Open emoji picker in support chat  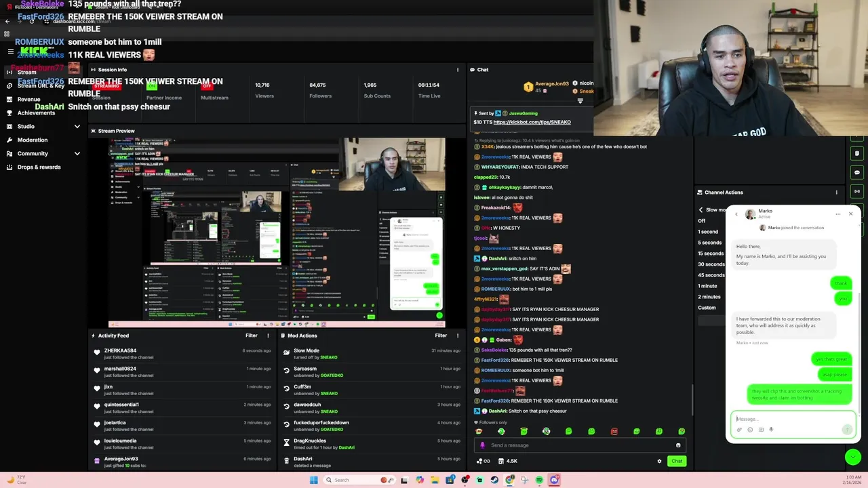coord(750,430)
